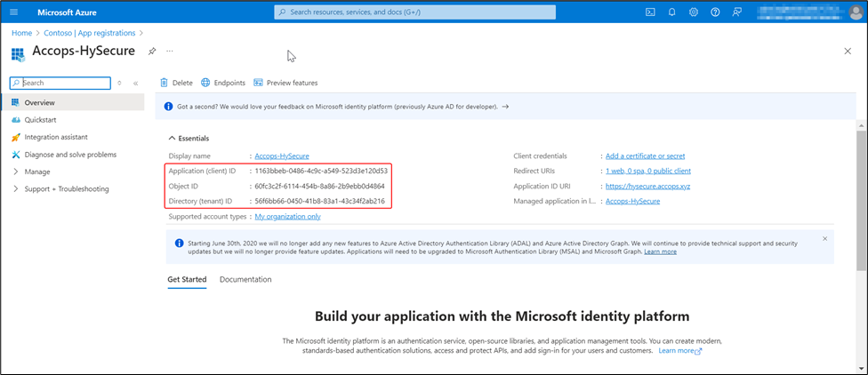Open the Redirect URIs link
This screenshot has height=375, width=868.
click(647, 171)
